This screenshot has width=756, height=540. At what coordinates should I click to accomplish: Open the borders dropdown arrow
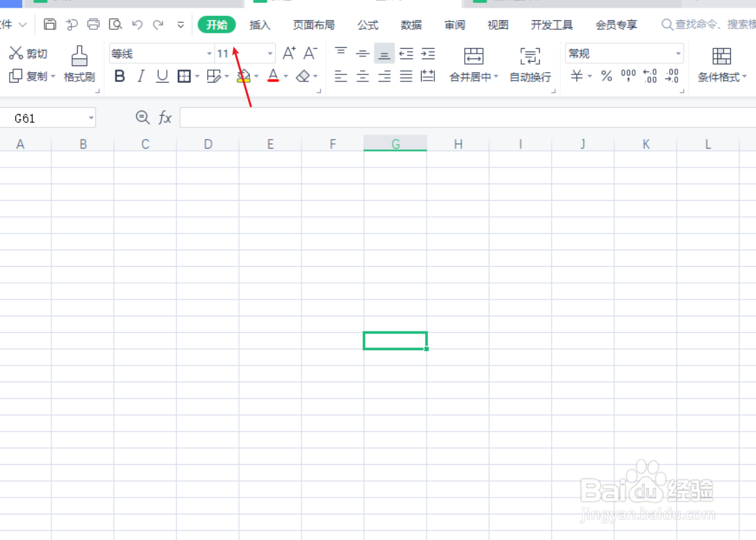coord(197,76)
